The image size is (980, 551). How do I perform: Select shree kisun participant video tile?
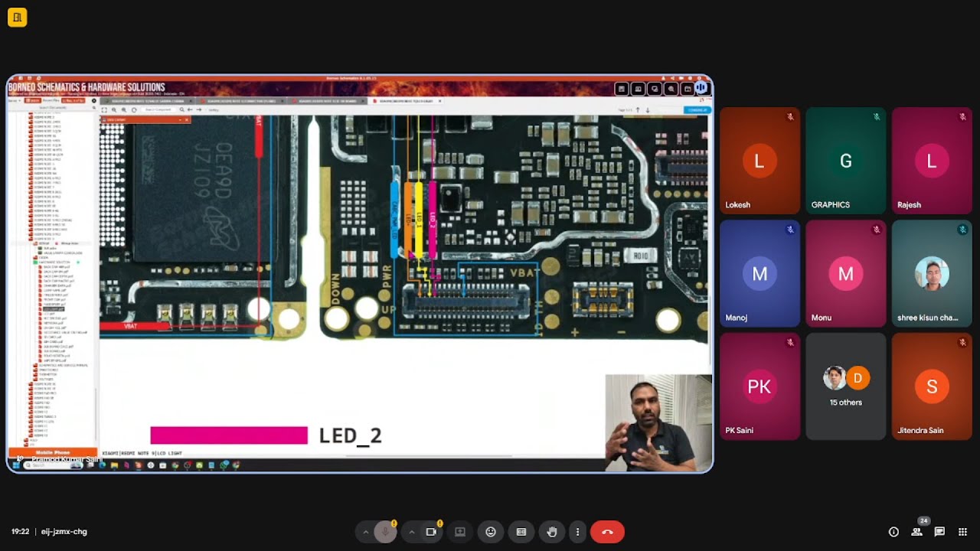(932, 273)
